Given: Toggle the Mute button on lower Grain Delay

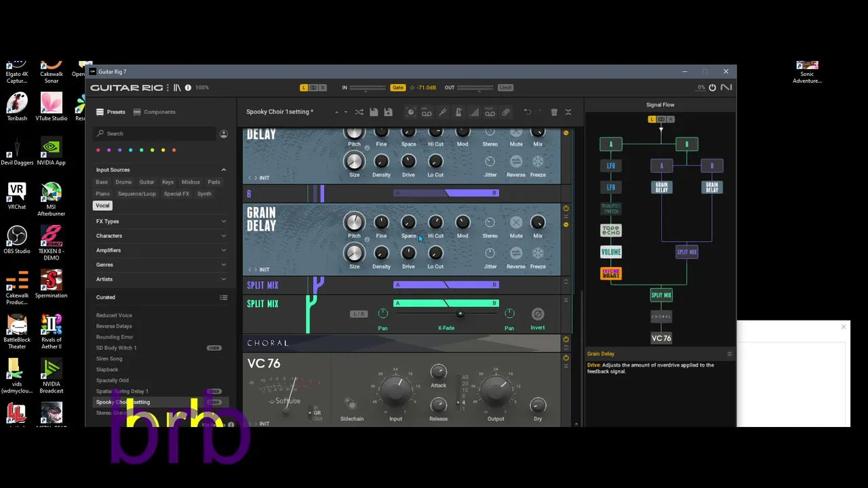Looking at the screenshot, I should pos(516,223).
